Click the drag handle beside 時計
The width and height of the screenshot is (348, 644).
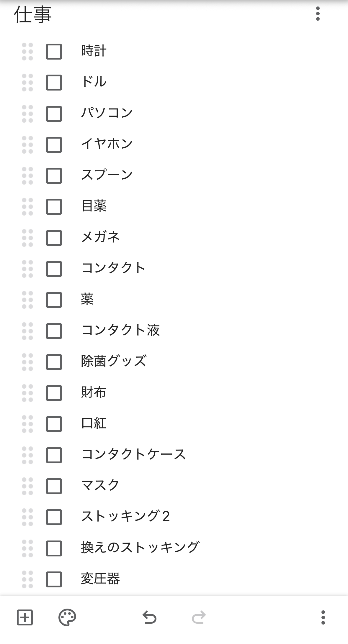coord(27,52)
